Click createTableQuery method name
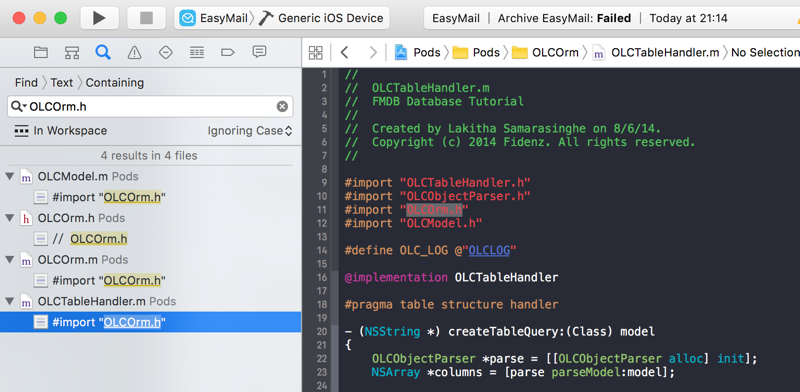The image size is (800, 392). [503, 332]
